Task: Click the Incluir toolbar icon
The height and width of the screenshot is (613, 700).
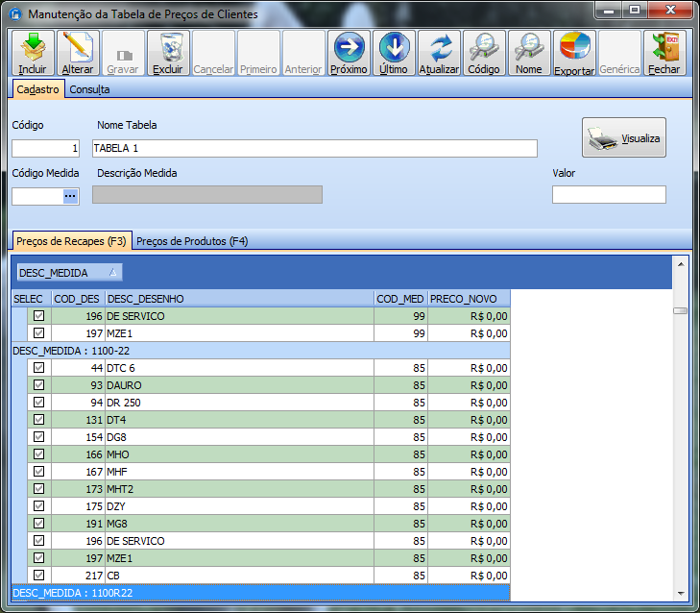Action: pyautogui.click(x=33, y=53)
